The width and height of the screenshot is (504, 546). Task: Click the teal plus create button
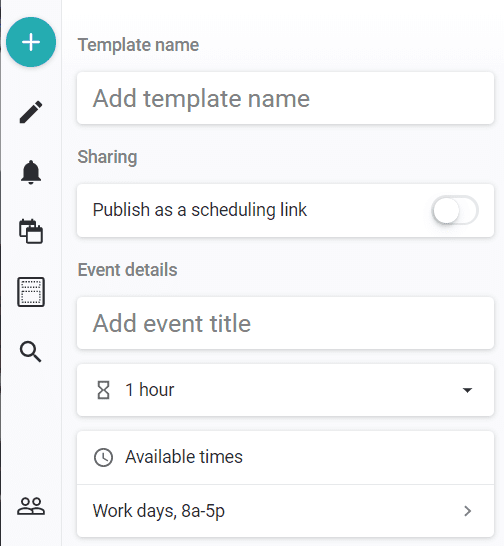point(31,42)
